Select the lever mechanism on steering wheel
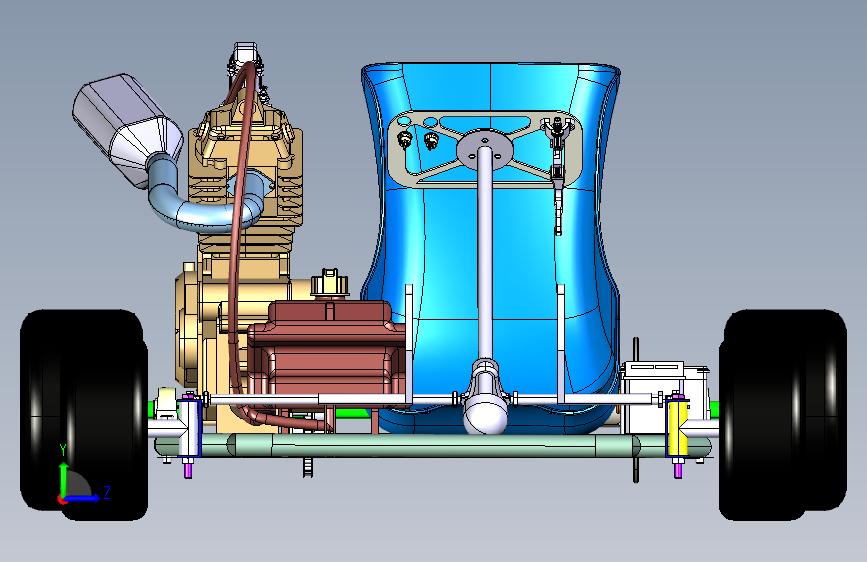Image resolution: width=867 pixels, height=562 pixels. (558, 171)
